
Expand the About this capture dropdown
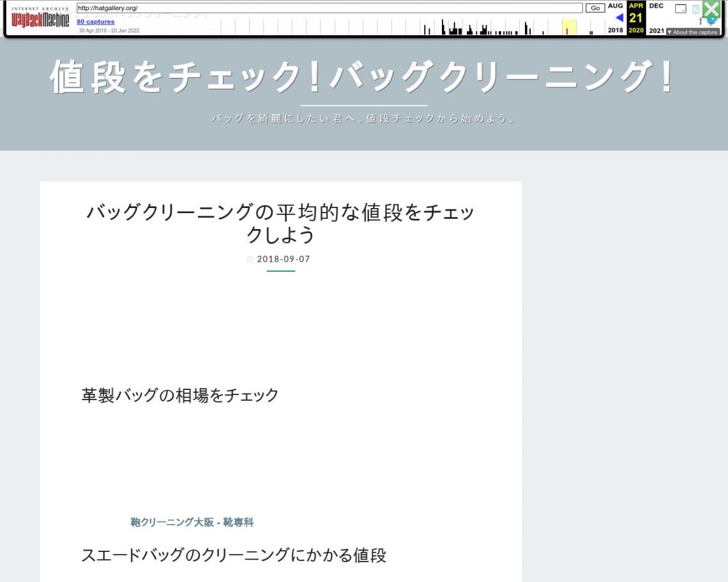click(692, 32)
